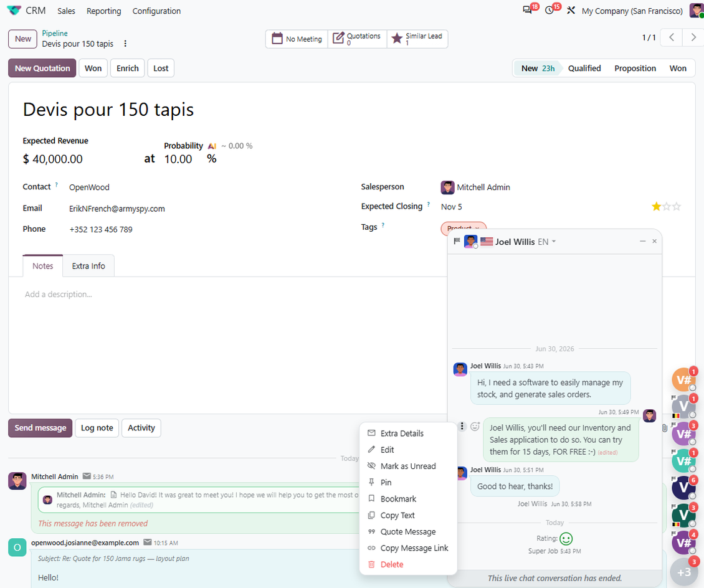This screenshot has width=704, height=588.
Task: Set stage to Qualified
Action: tap(584, 69)
